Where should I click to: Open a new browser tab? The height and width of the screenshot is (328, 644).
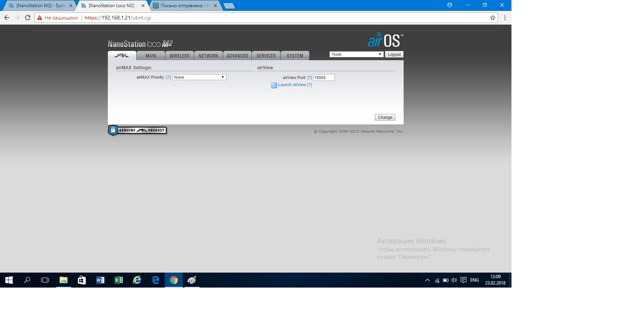click(x=229, y=6)
